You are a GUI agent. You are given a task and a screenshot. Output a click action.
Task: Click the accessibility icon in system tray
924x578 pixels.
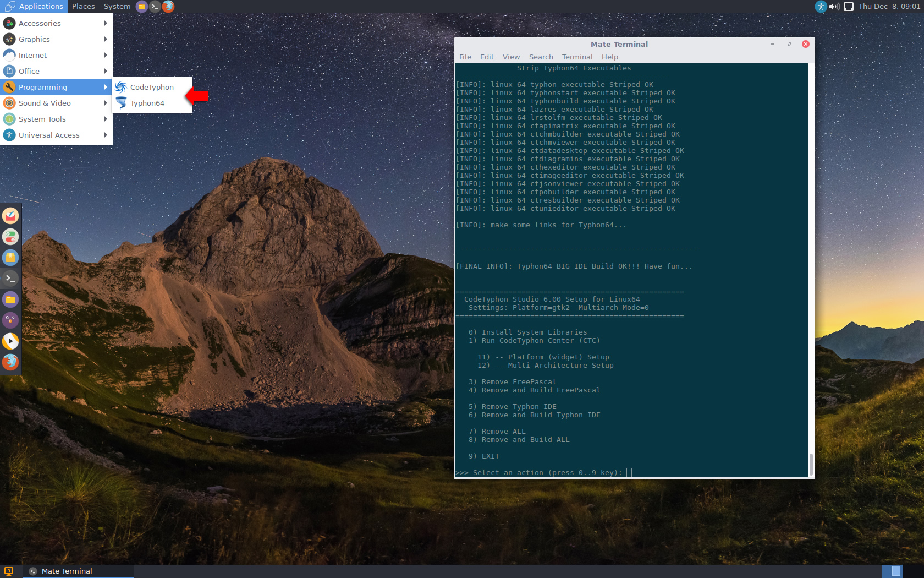pyautogui.click(x=821, y=7)
